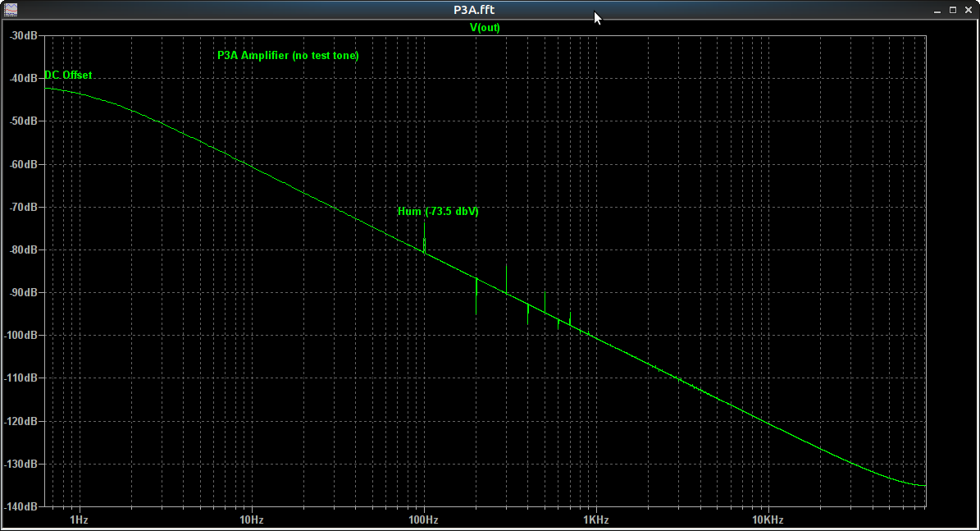Click the V(out) trace label

click(485, 28)
